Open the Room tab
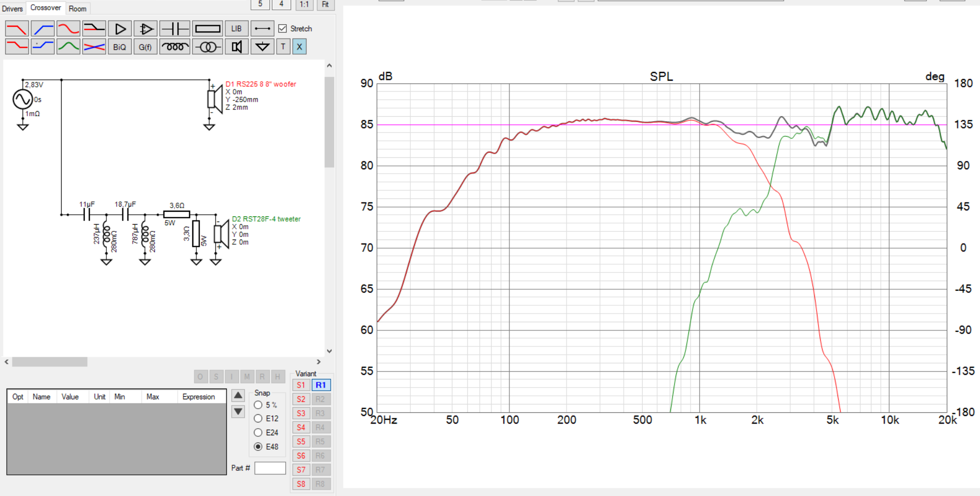Image resolution: width=980 pixels, height=496 pixels. point(78,9)
